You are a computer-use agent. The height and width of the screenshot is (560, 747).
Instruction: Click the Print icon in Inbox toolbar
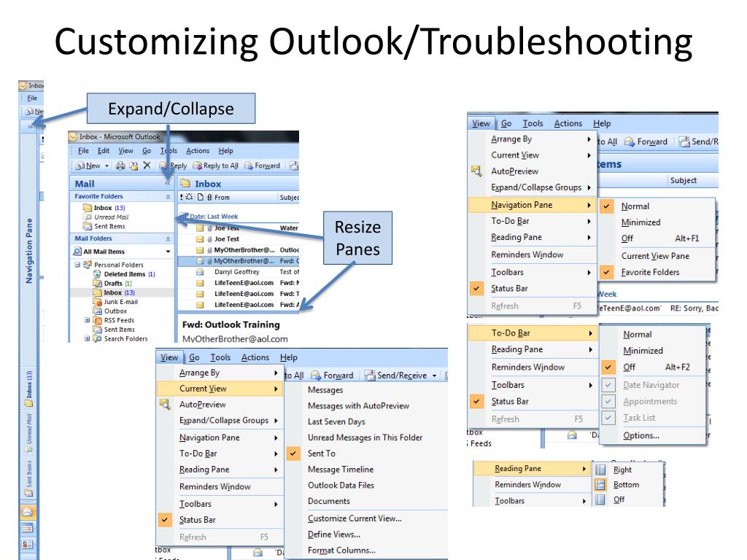pyautogui.click(x=120, y=166)
